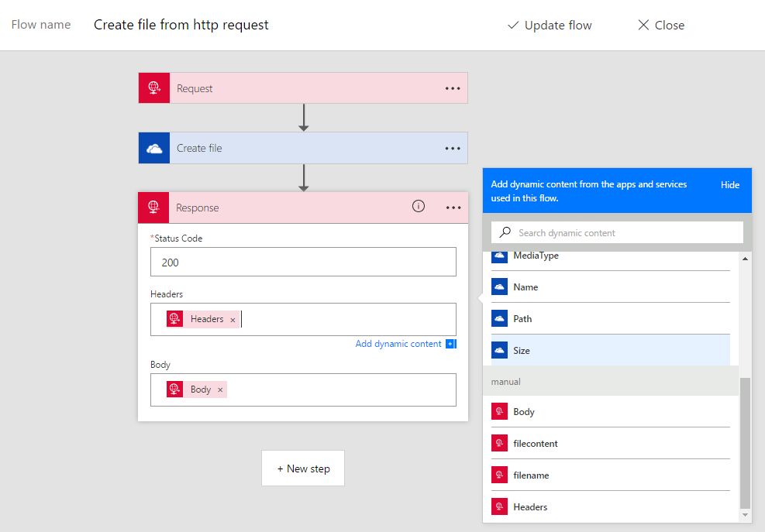Click the OneDrive Create file cloud icon

[153, 148]
